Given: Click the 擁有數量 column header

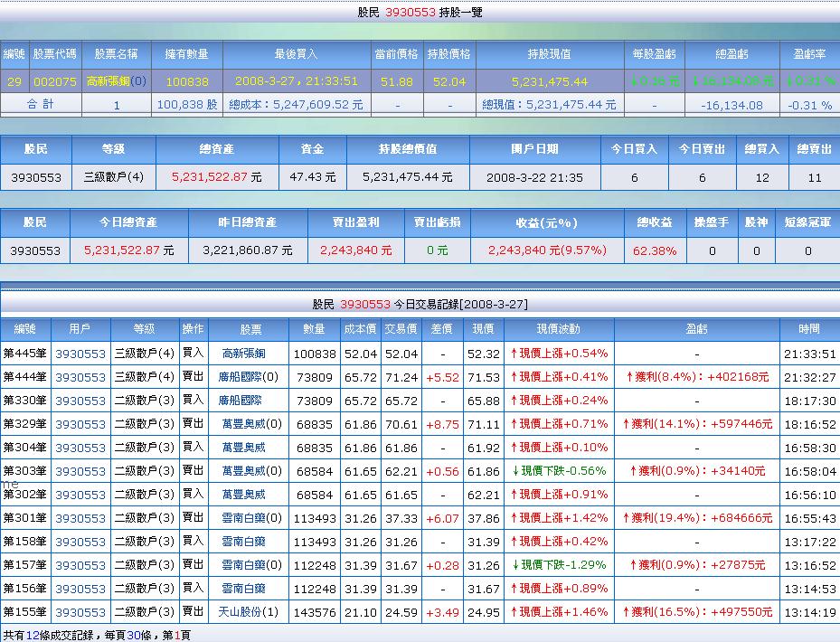Looking at the screenshot, I should point(187,54).
